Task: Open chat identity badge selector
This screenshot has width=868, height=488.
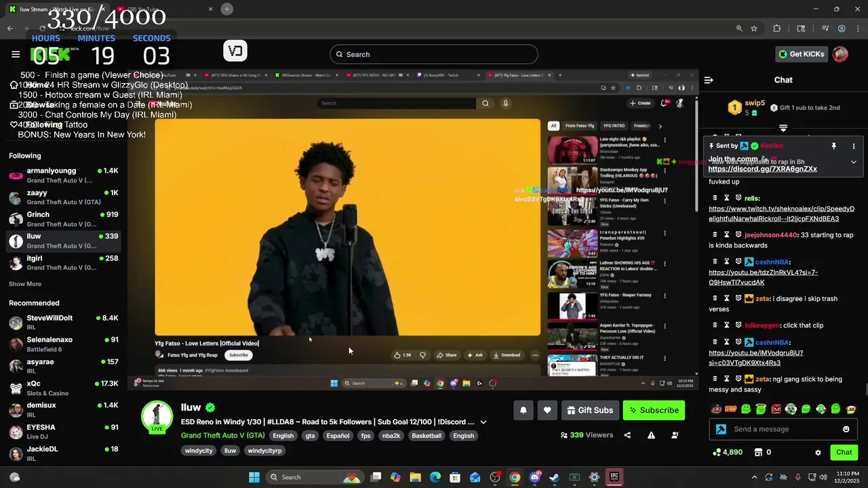Action: pyautogui.click(x=721, y=429)
